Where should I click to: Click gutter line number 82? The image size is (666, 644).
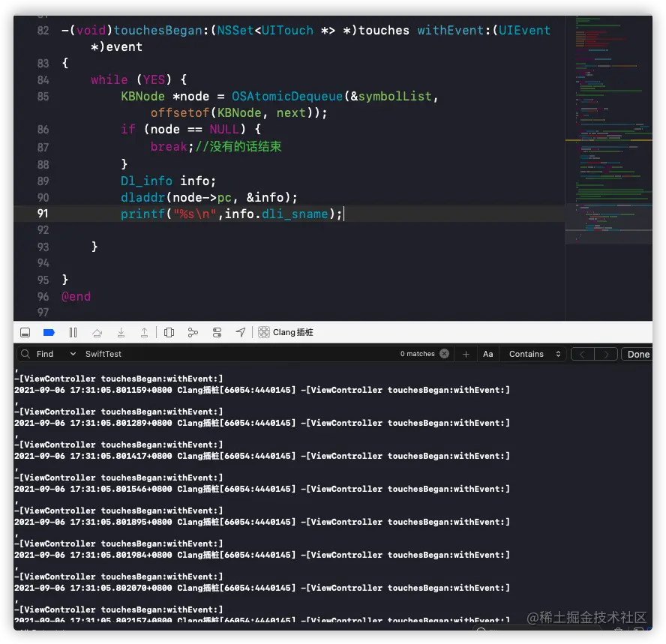click(43, 31)
